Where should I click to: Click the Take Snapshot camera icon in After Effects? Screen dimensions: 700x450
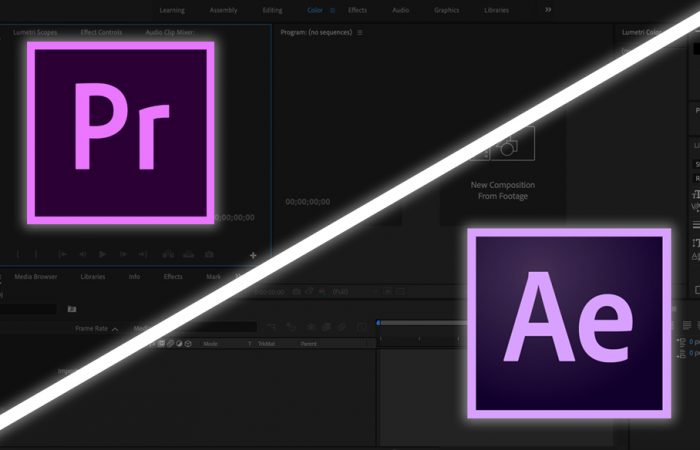click(x=296, y=292)
